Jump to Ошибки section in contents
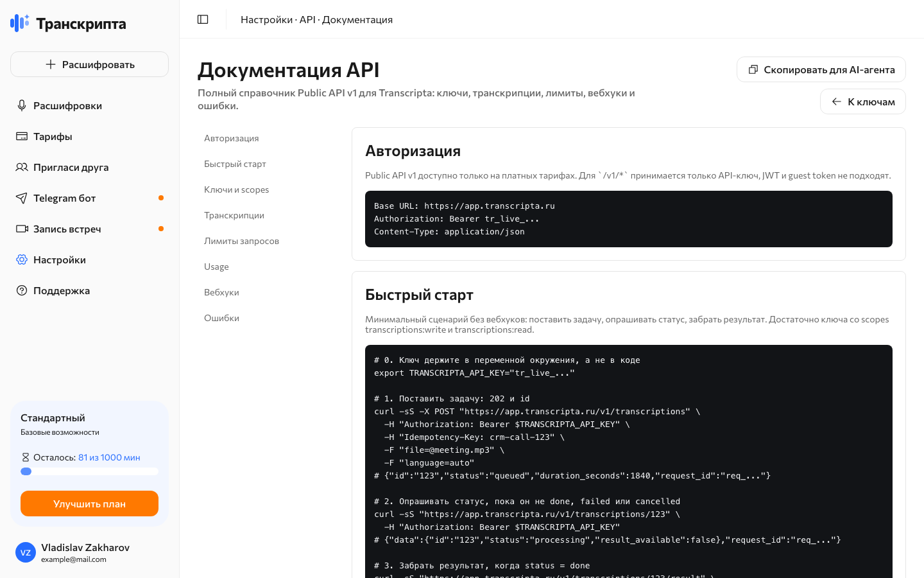 221,318
